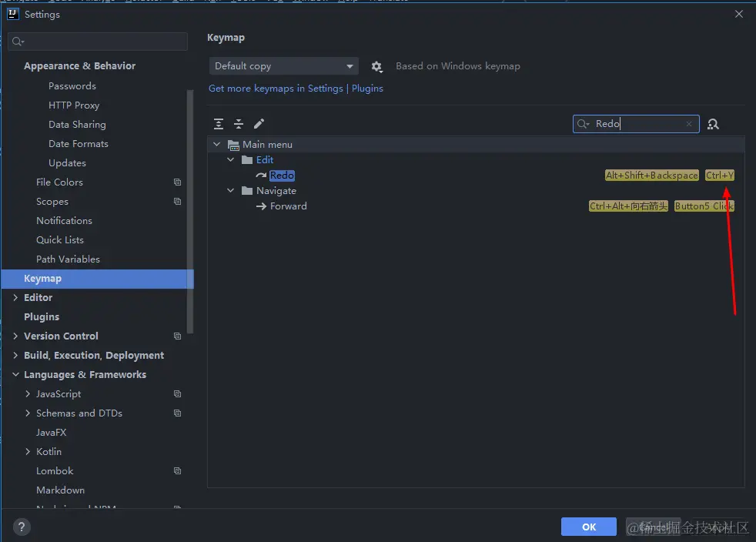The image size is (756, 542).
Task: Click magnifier icon in keymap search field
Action: click(x=583, y=124)
